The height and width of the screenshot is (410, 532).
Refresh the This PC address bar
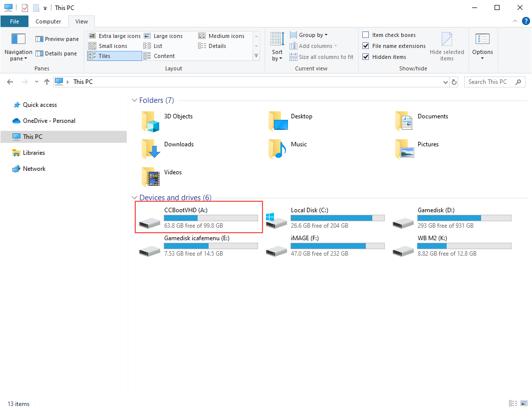(x=454, y=82)
